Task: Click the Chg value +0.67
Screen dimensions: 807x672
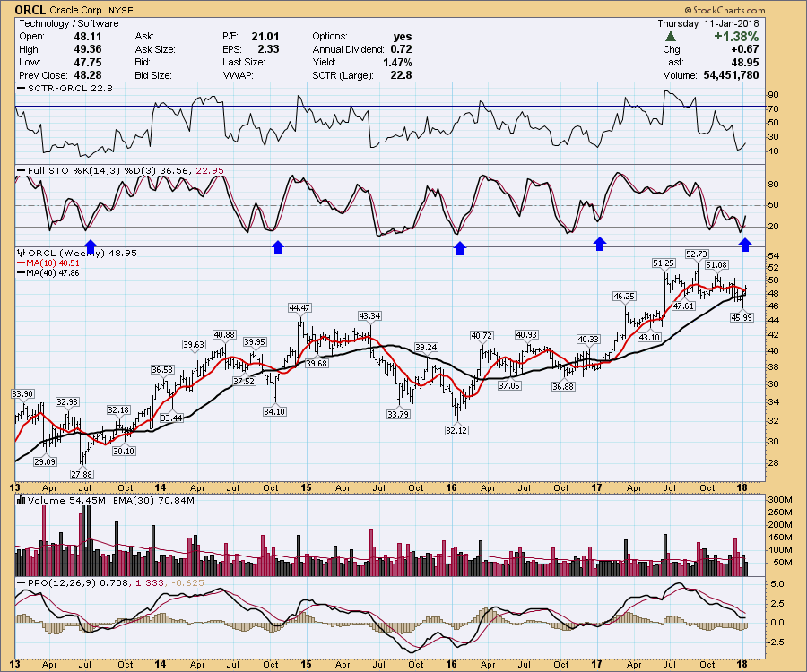Action: [745, 49]
